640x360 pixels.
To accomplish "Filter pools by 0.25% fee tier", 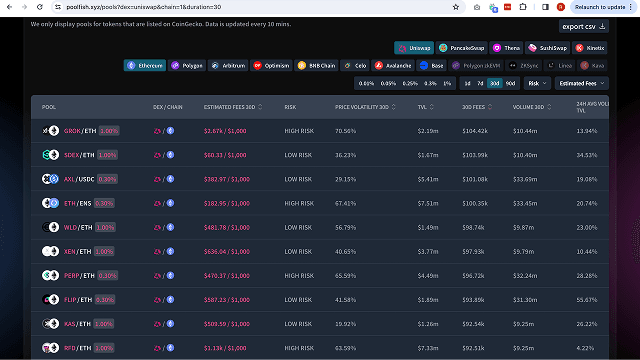I will pyautogui.click(x=410, y=83).
